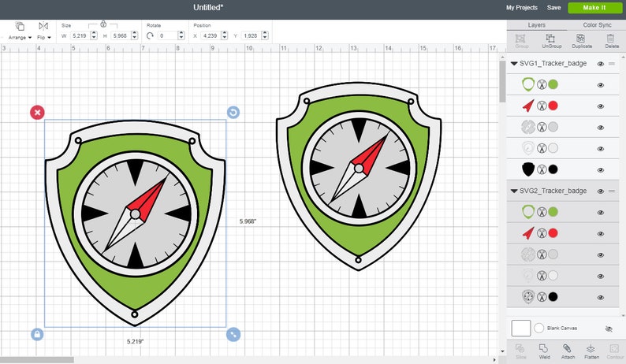626x364 pixels.
Task: Click SVG1 green layer cut linetype icon
Action: click(x=542, y=84)
